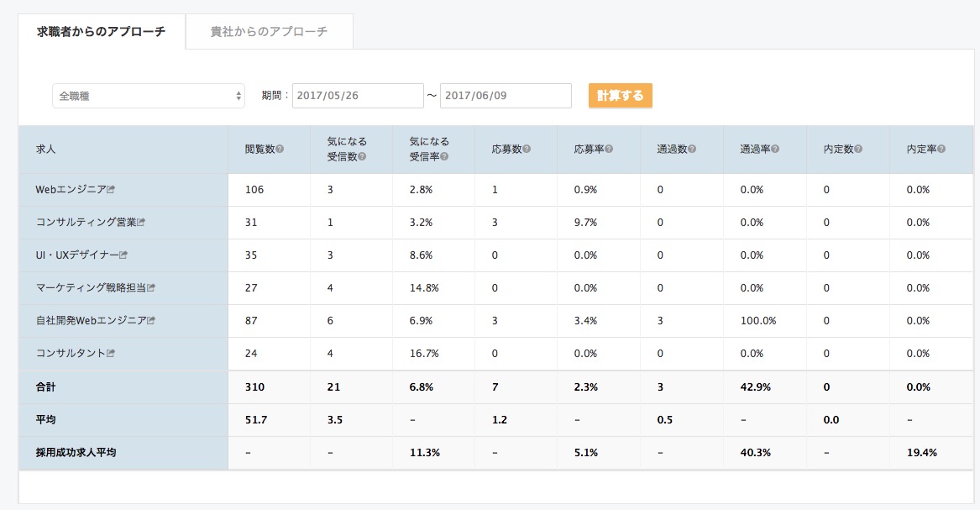Open help icon next to 気になる受信率 header

(444, 157)
